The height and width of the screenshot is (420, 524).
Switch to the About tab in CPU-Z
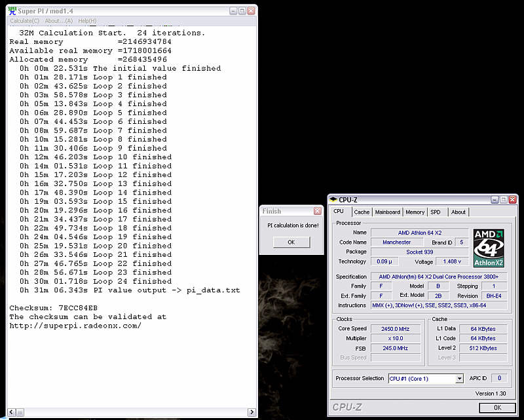tap(458, 212)
